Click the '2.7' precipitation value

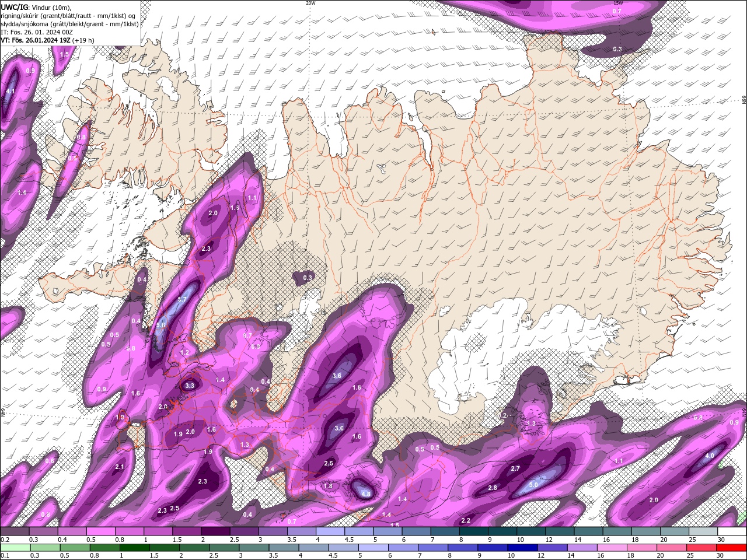[515, 468]
